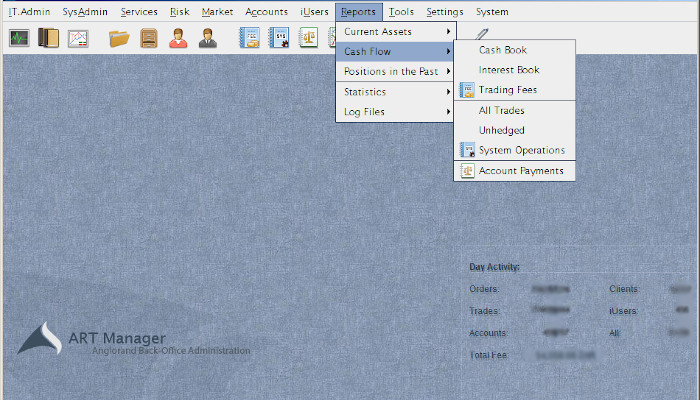Open the yellow folder toolbar icon
This screenshot has height=400, width=700.
point(119,39)
